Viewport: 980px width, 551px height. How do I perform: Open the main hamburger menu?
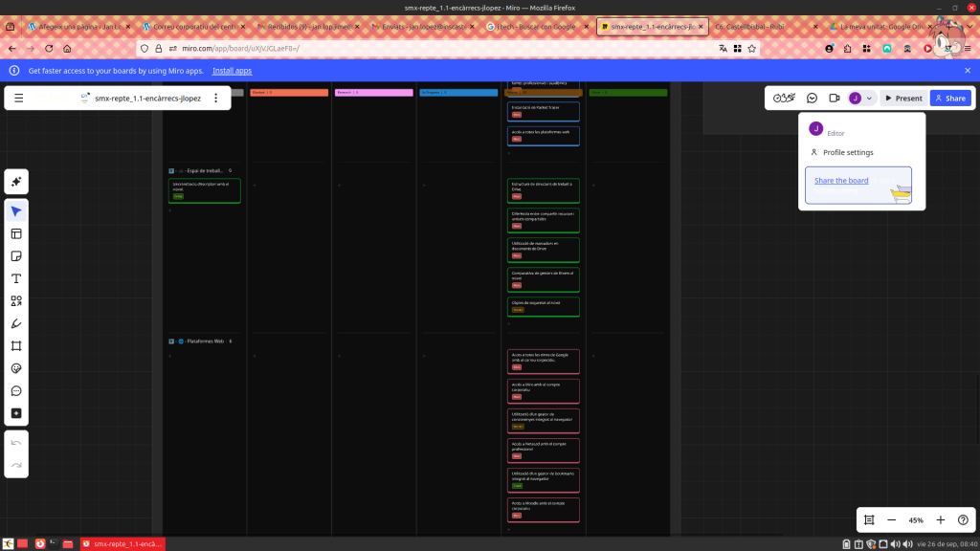(x=18, y=98)
